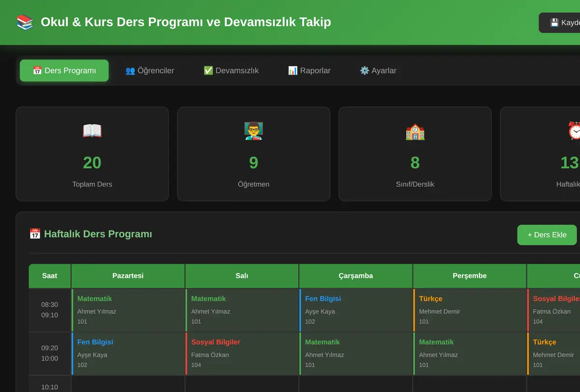Click the alarm clock icon in the fourth card
The image size is (580, 392).
coord(574,131)
